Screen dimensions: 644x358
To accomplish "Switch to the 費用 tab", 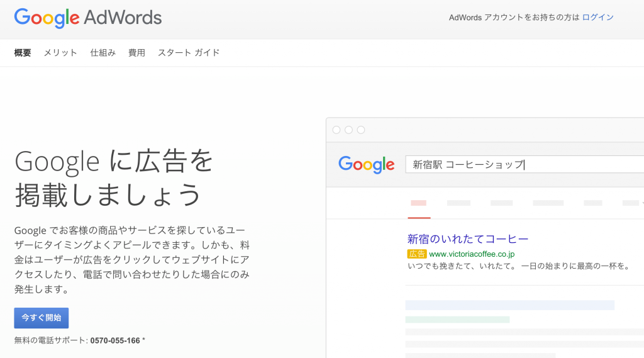I will [x=136, y=53].
